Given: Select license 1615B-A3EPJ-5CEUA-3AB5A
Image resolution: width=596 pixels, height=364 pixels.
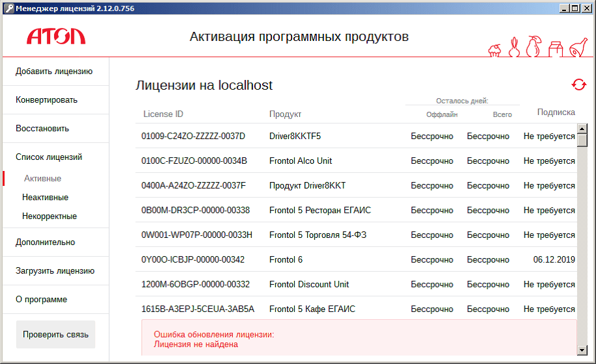Looking at the screenshot, I should pos(198,309).
